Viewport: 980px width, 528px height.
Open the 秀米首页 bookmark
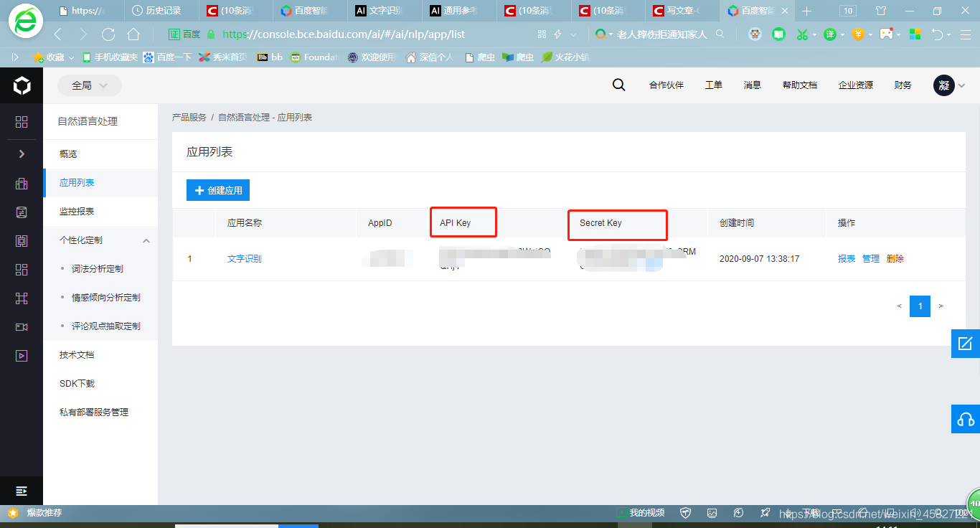pyautogui.click(x=222, y=57)
